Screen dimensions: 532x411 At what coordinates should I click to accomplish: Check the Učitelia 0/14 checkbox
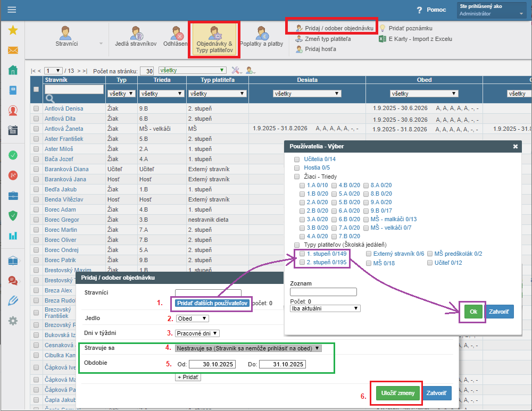pos(297,159)
